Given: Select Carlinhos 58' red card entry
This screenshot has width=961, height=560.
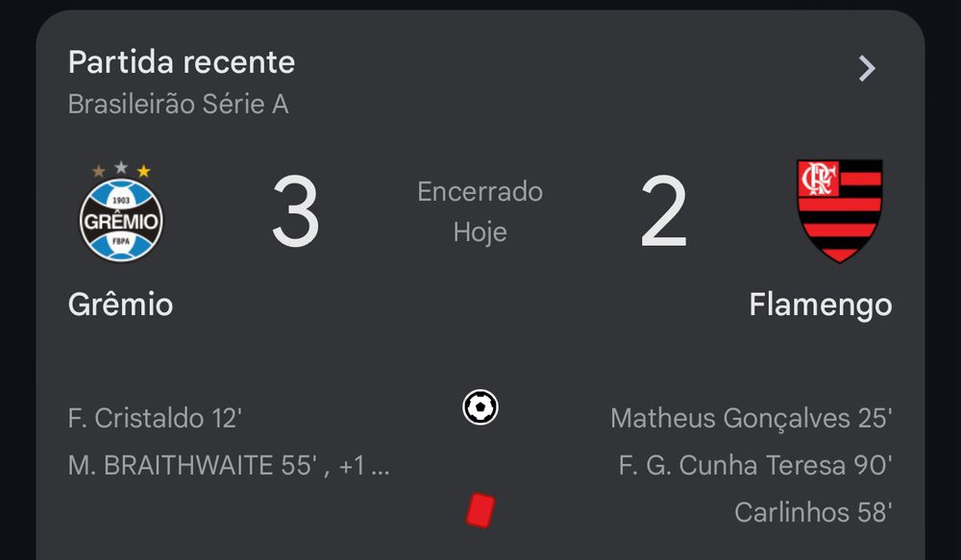Looking at the screenshot, I should point(813,513).
